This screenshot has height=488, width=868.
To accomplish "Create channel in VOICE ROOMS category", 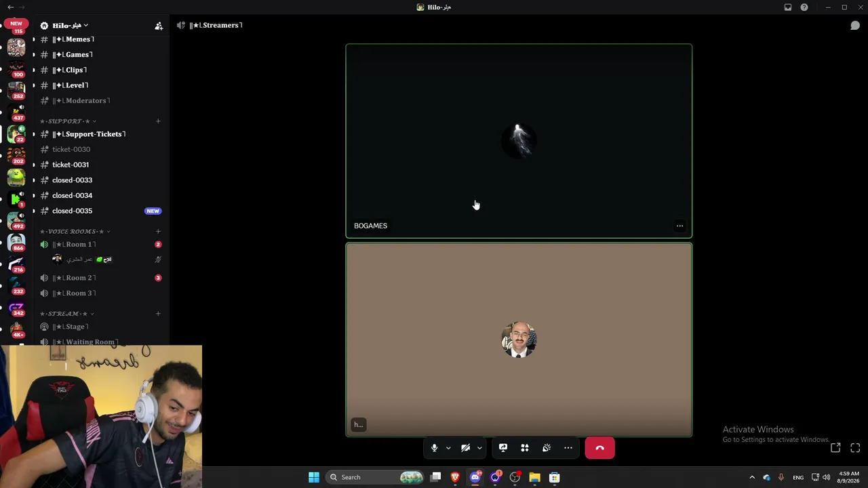I will tap(158, 232).
